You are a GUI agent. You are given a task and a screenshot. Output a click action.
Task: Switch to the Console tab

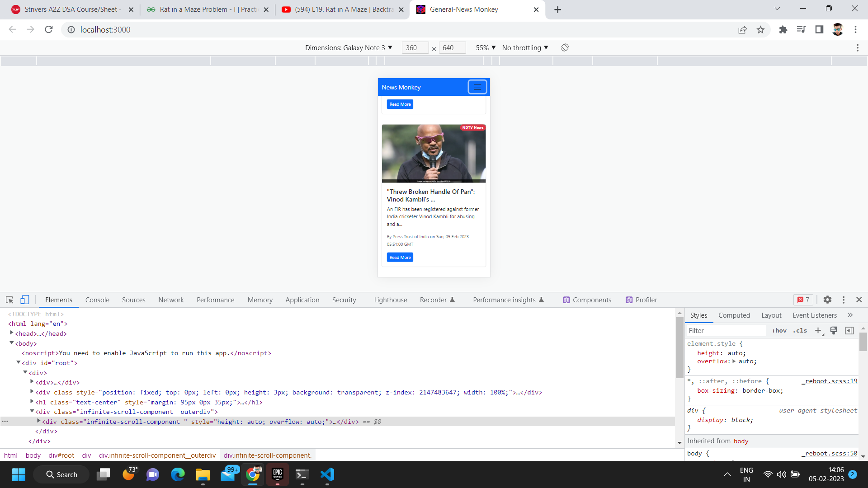point(97,300)
